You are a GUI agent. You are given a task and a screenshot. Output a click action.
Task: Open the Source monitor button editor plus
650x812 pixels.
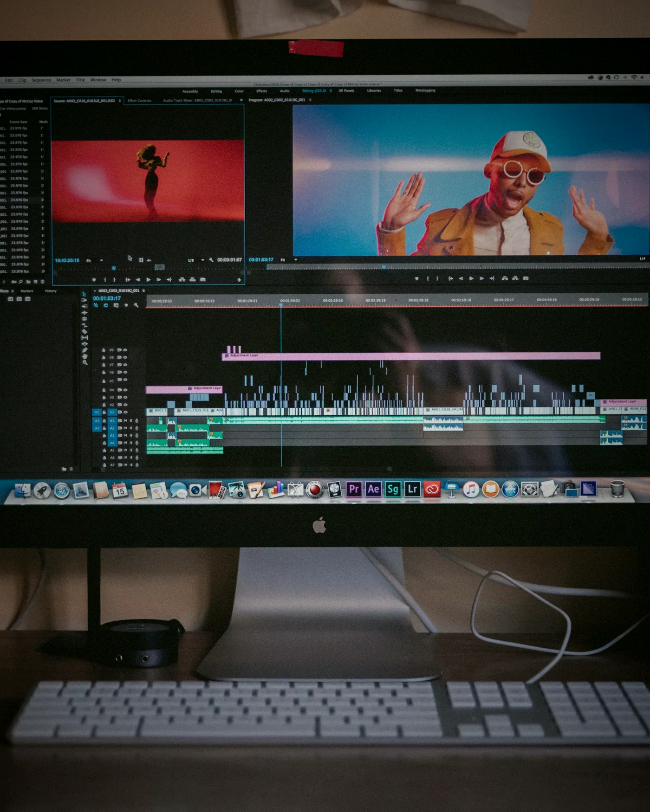[239, 280]
